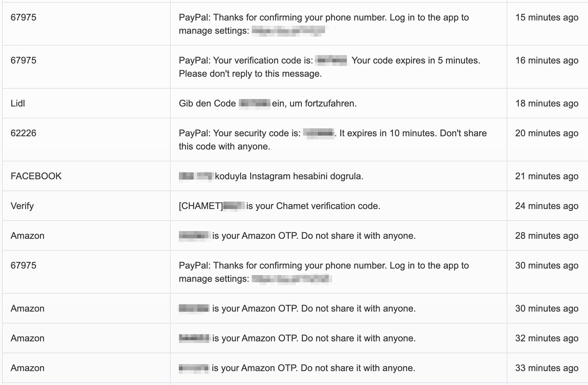This screenshot has width=588, height=385.
Task: Click the blurred PayPal link in the 15-minutes-ago message
Action: click(288, 31)
